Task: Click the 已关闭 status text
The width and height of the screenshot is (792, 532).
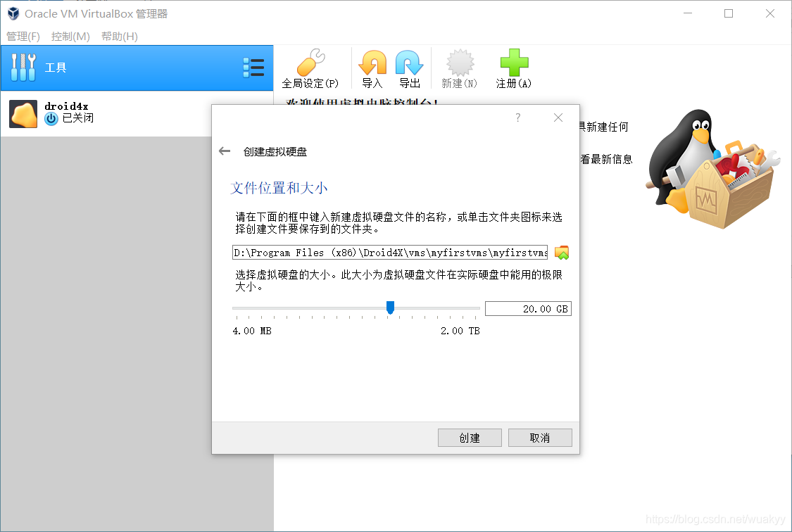Action: (x=77, y=118)
